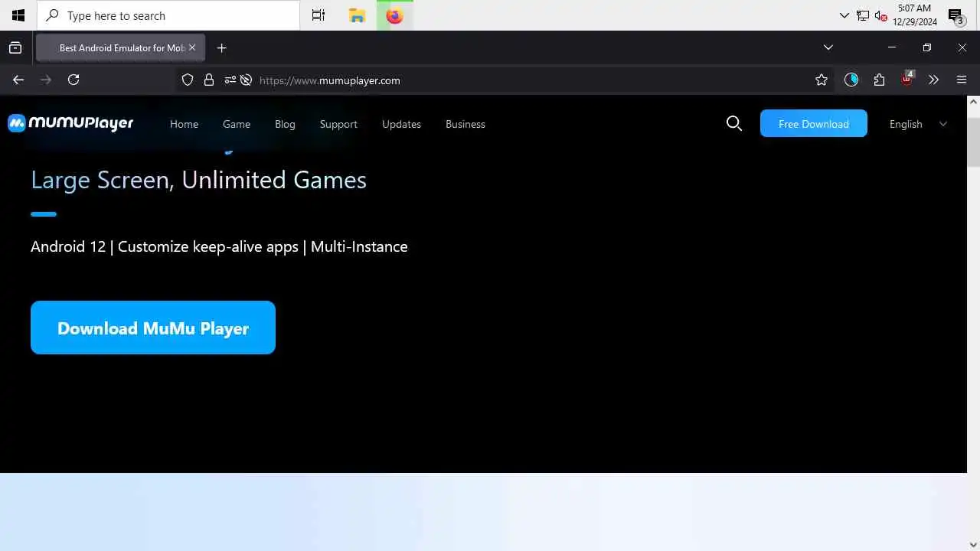Click the Firefox forward arrow

[x=46, y=80]
